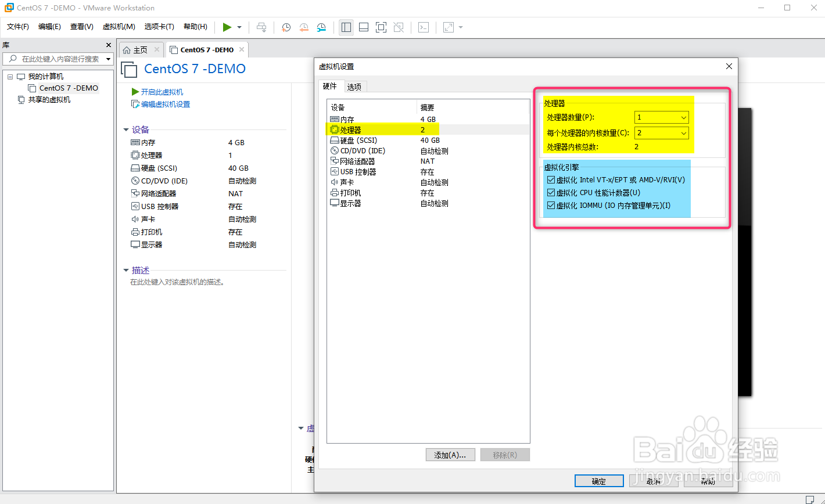
Task: Toggle 虚拟化 Intel VT-x/EPT checkbox
Action: click(551, 180)
